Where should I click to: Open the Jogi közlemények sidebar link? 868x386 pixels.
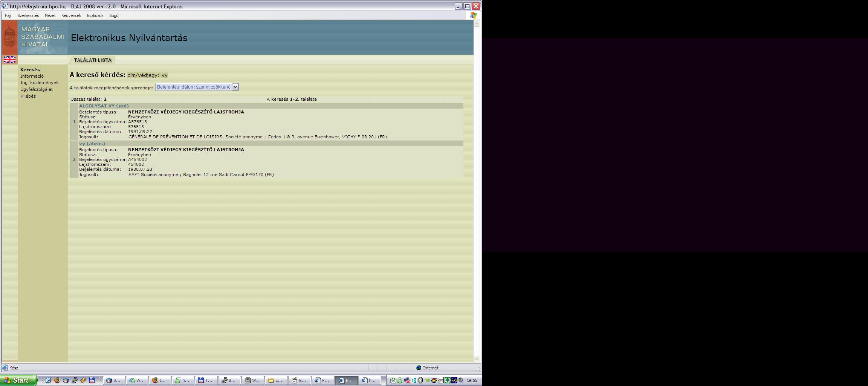40,83
